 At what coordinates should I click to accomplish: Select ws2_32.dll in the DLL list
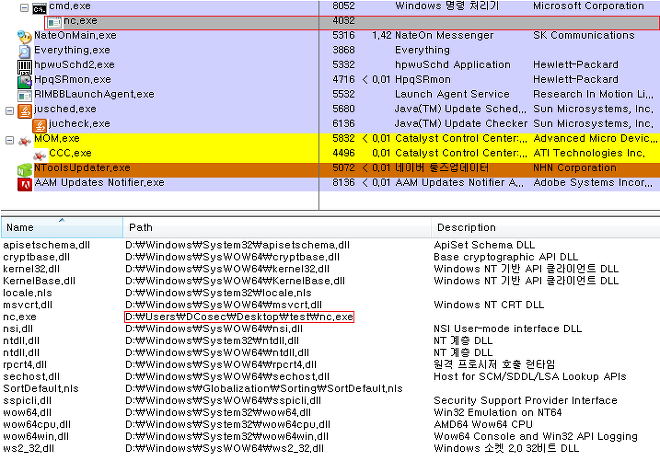coord(29,448)
